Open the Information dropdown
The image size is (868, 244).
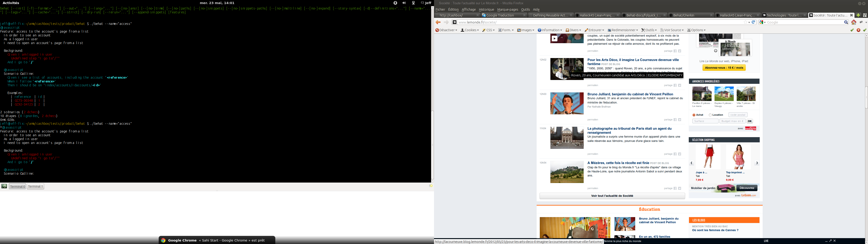550,30
